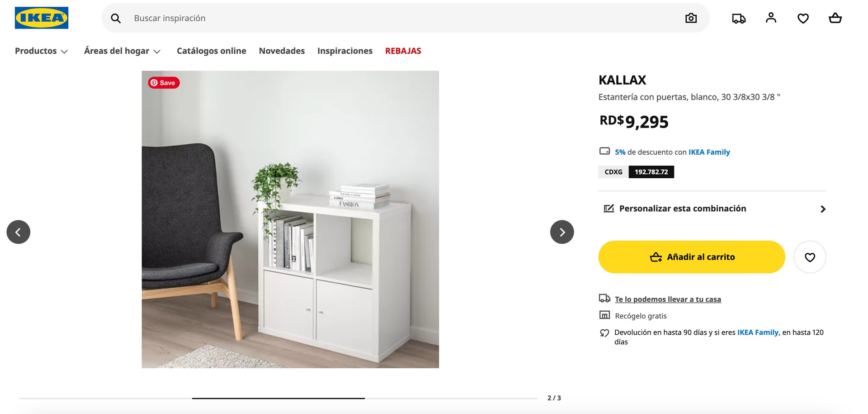The width and height of the screenshot is (868, 414).
Task: Open favorites heart icon in header
Action: coord(803,18)
